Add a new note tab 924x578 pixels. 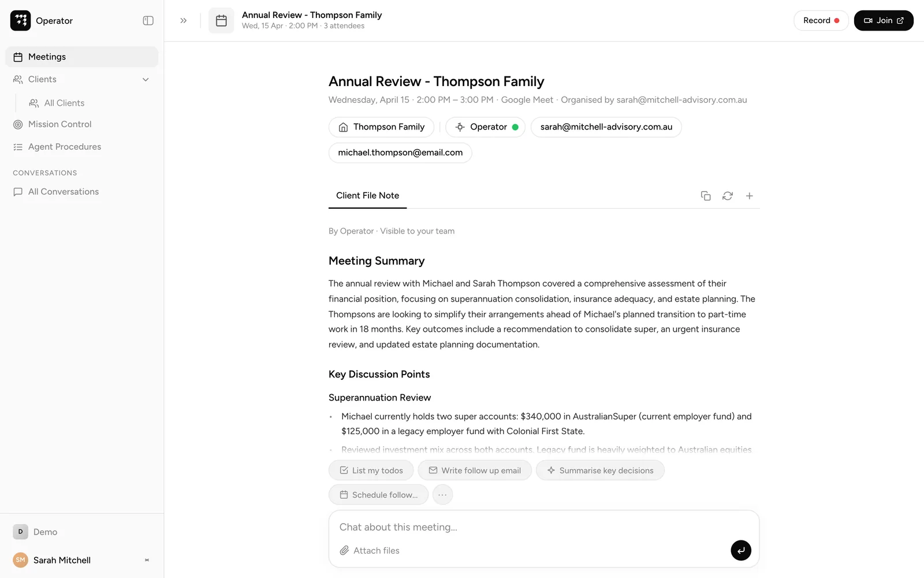(x=749, y=196)
